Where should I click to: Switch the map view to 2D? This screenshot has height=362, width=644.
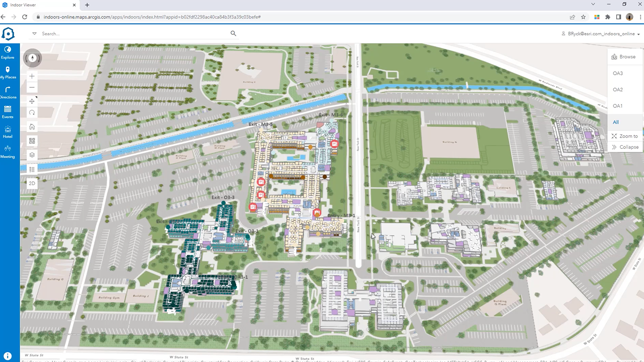(31, 183)
